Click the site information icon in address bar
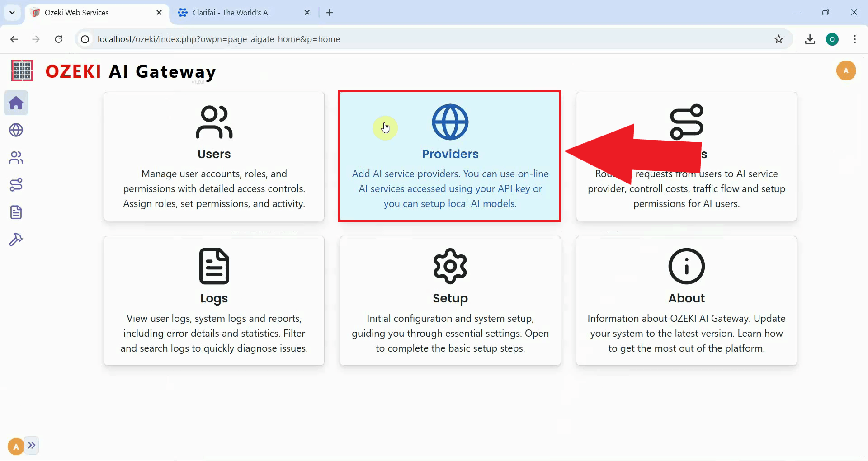 coord(85,39)
